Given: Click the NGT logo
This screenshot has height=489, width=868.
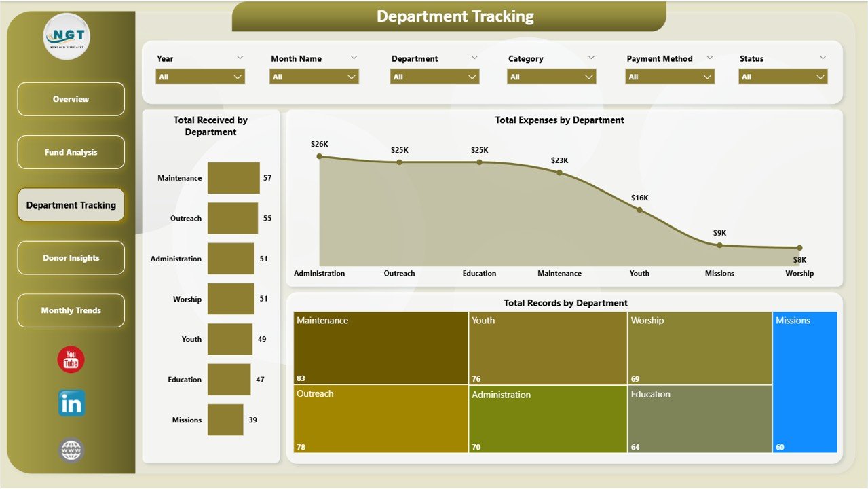Looking at the screenshot, I should tap(67, 37).
